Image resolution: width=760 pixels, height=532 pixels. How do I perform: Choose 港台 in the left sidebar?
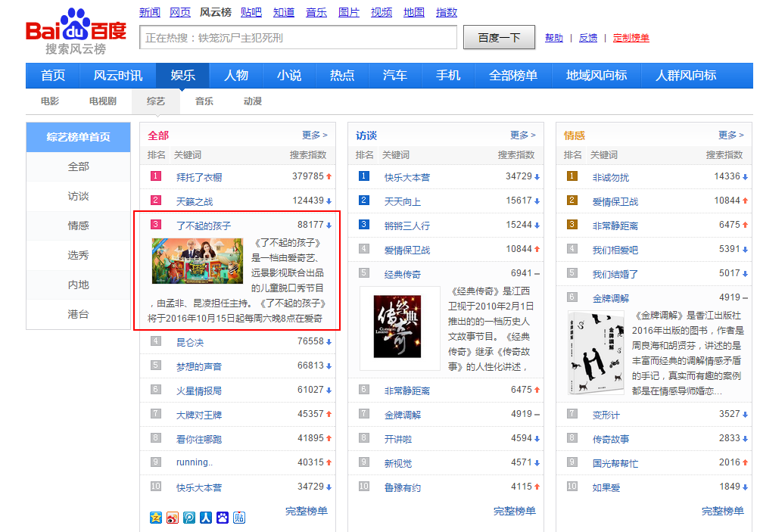point(78,315)
